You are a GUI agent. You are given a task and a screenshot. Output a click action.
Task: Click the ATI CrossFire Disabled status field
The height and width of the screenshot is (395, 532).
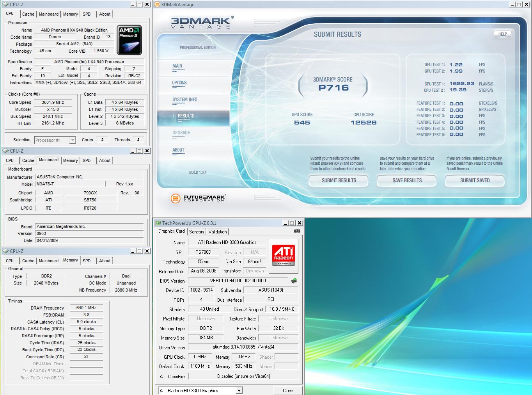click(x=243, y=376)
